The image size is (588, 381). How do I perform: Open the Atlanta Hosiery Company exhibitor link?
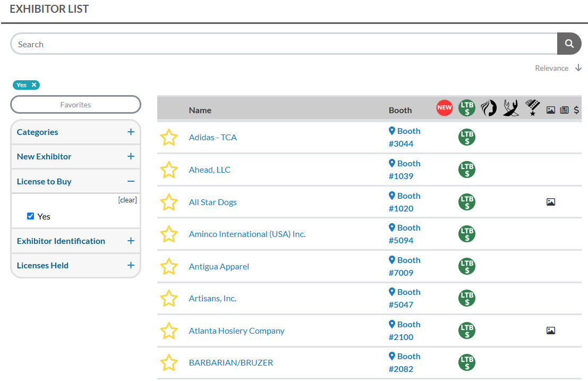pyautogui.click(x=236, y=331)
